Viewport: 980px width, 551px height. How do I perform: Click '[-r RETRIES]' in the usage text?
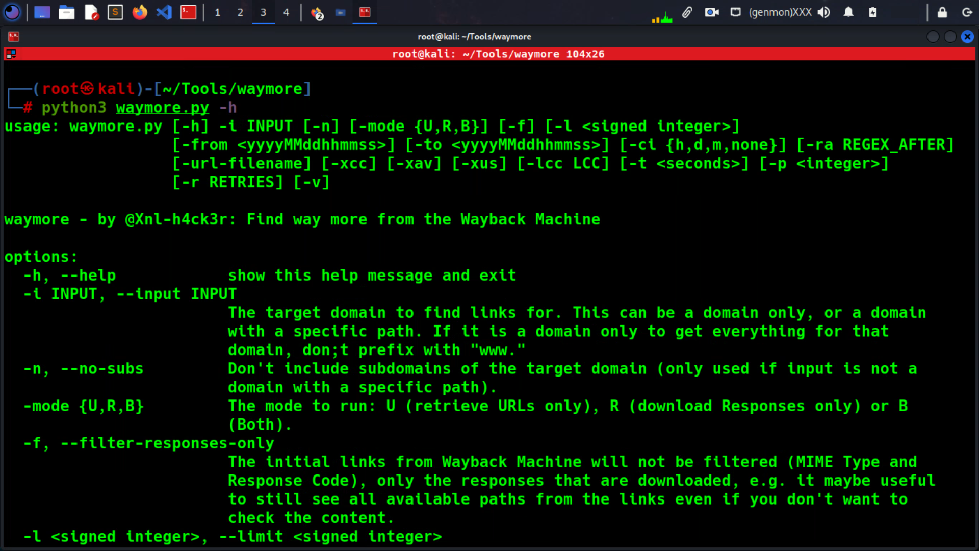tap(228, 182)
